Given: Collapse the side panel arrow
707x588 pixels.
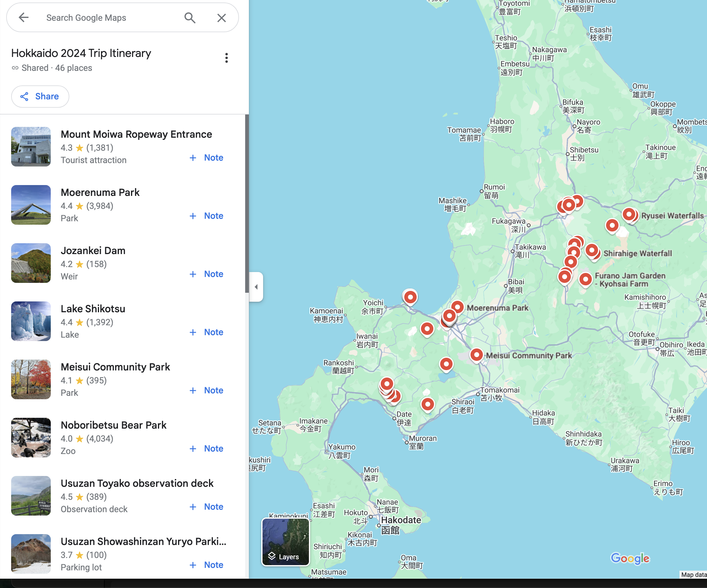Looking at the screenshot, I should pos(256,287).
